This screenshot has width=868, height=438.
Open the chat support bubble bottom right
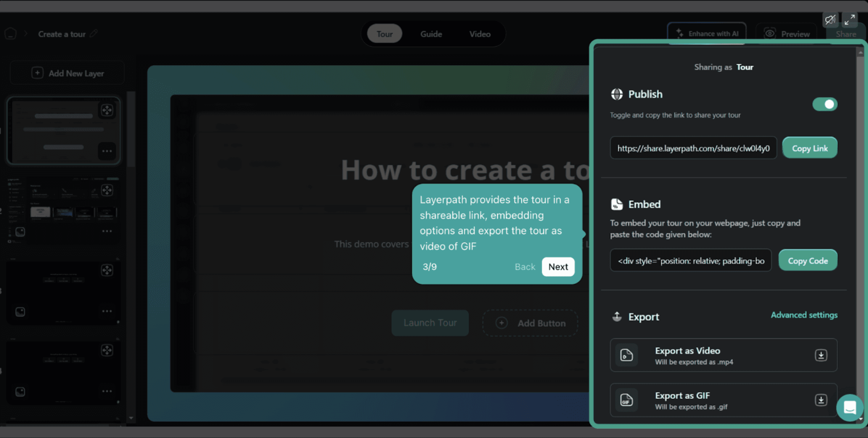pyautogui.click(x=850, y=407)
